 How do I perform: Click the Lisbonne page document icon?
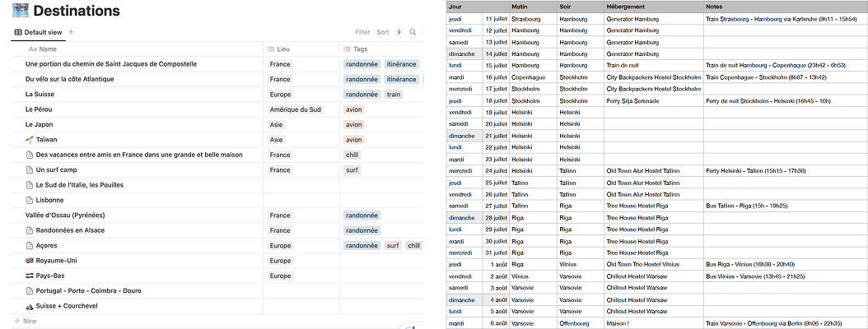click(x=30, y=200)
